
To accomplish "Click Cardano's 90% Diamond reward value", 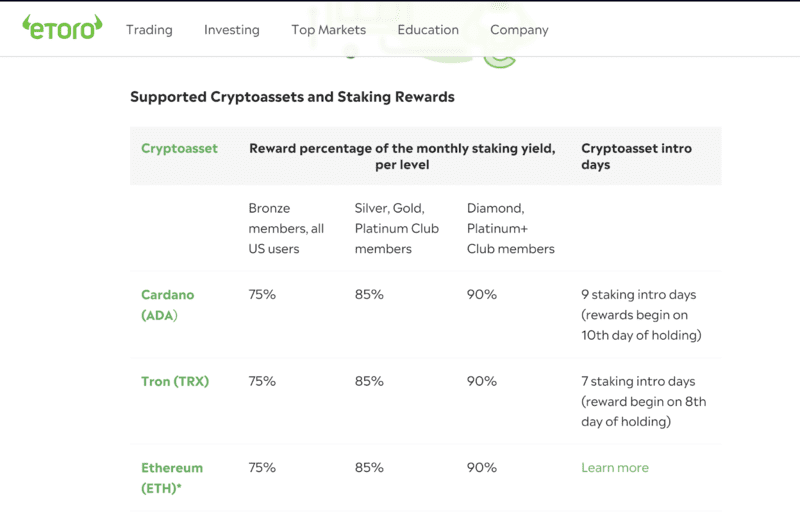I will tap(481, 295).
